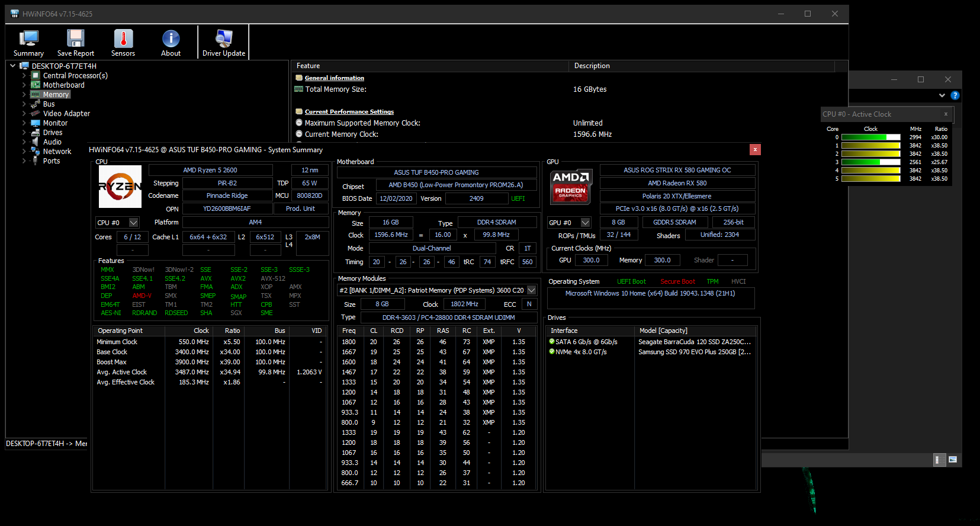
Task: Open the About info icon
Action: [171, 39]
